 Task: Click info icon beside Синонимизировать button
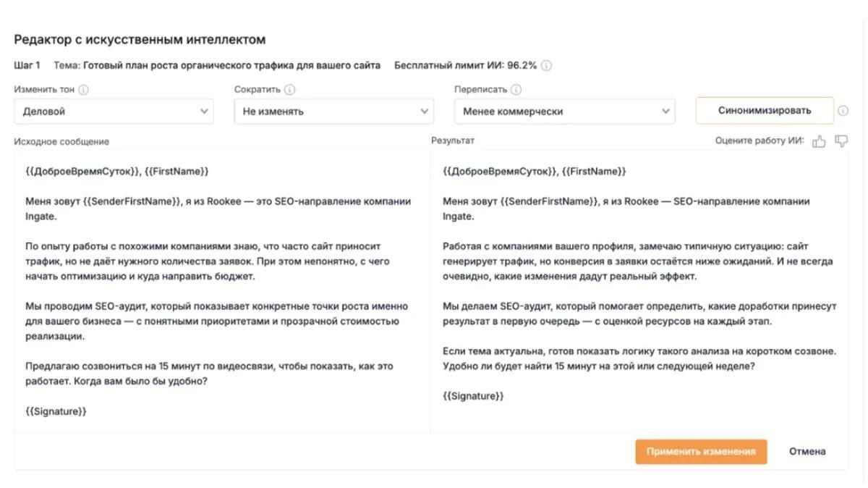pos(843,112)
